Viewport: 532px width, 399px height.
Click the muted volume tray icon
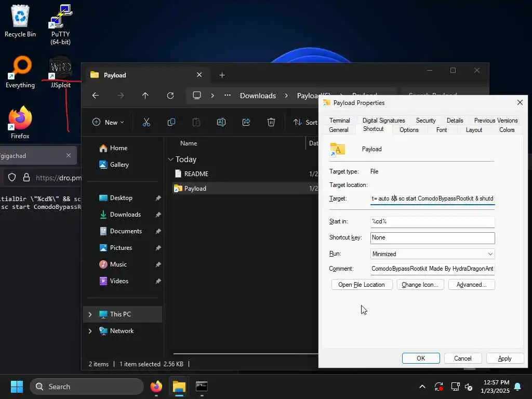[469, 387]
